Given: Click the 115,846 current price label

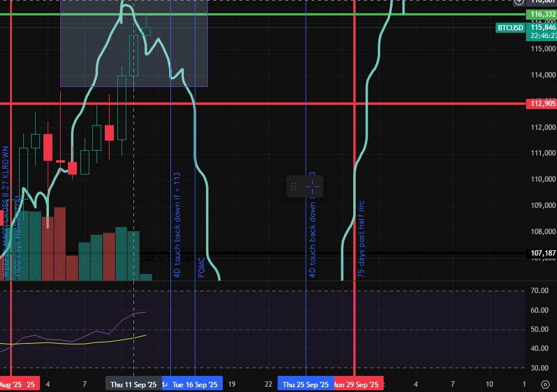Looking at the screenshot, I should pyautogui.click(x=542, y=27).
